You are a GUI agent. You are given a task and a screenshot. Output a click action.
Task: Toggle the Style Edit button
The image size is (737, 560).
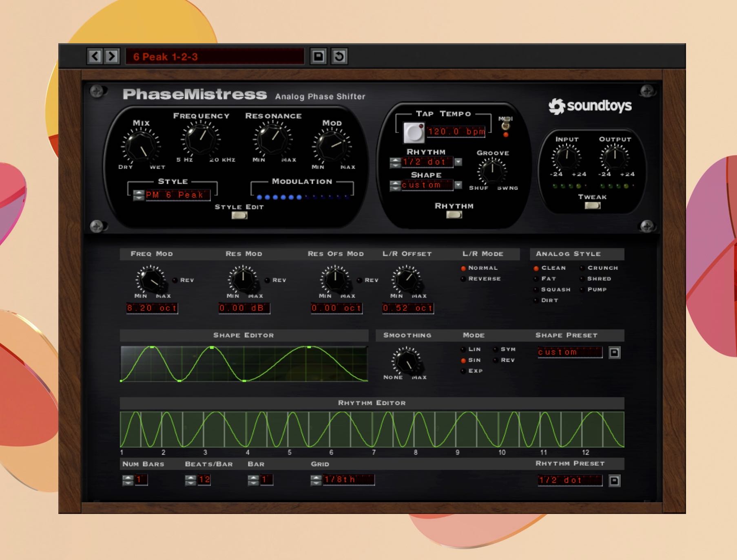click(239, 215)
